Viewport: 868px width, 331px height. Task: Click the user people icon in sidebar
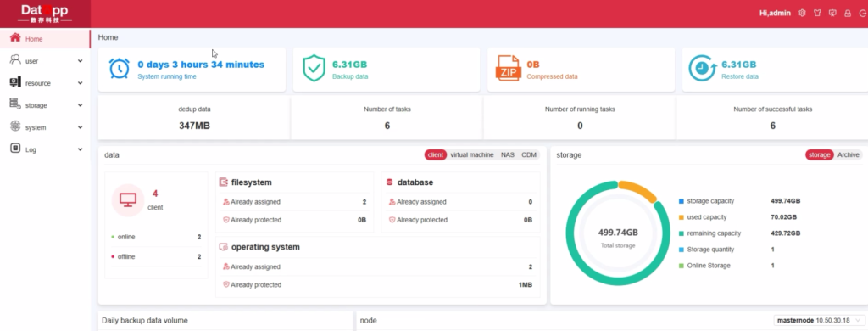[x=15, y=60]
